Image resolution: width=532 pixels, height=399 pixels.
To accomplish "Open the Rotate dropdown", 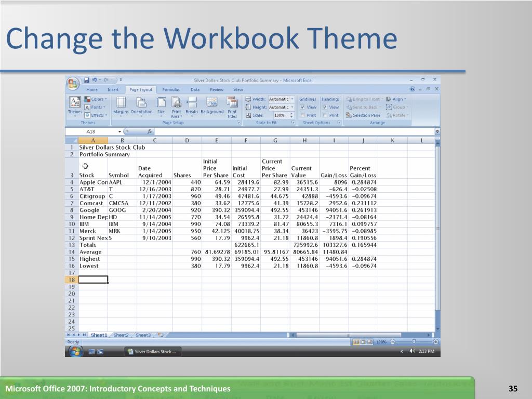I will point(397,115).
